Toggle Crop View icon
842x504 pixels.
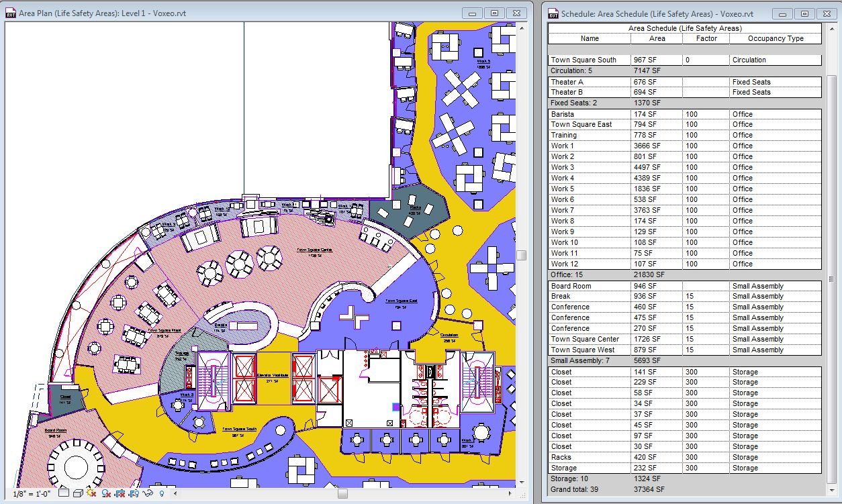tap(120, 494)
